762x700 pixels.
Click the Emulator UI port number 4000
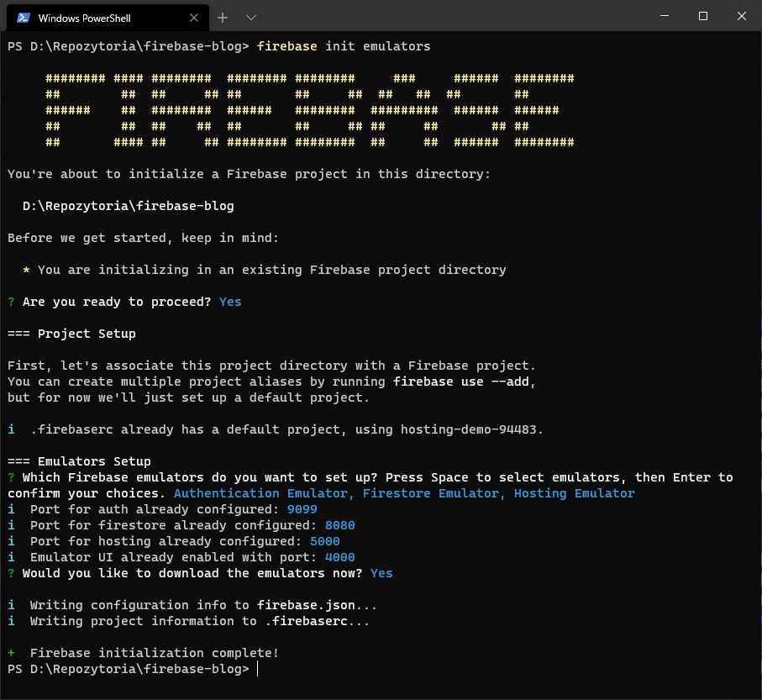coord(339,557)
